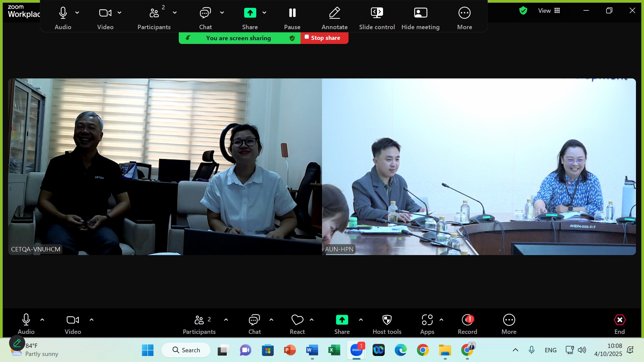Screen dimensions: 644x362
Task: Expand Share caret in the bottom toolbar
Action: tap(361, 320)
